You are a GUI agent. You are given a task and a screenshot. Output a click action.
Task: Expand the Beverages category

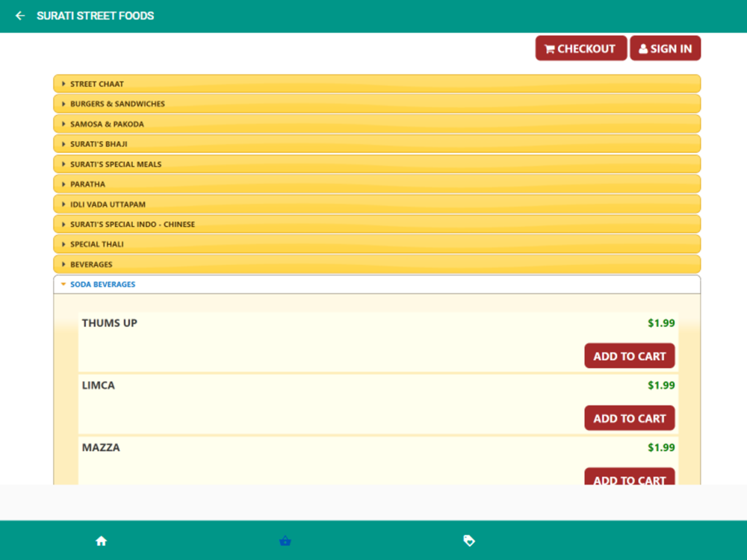pyautogui.click(x=376, y=264)
